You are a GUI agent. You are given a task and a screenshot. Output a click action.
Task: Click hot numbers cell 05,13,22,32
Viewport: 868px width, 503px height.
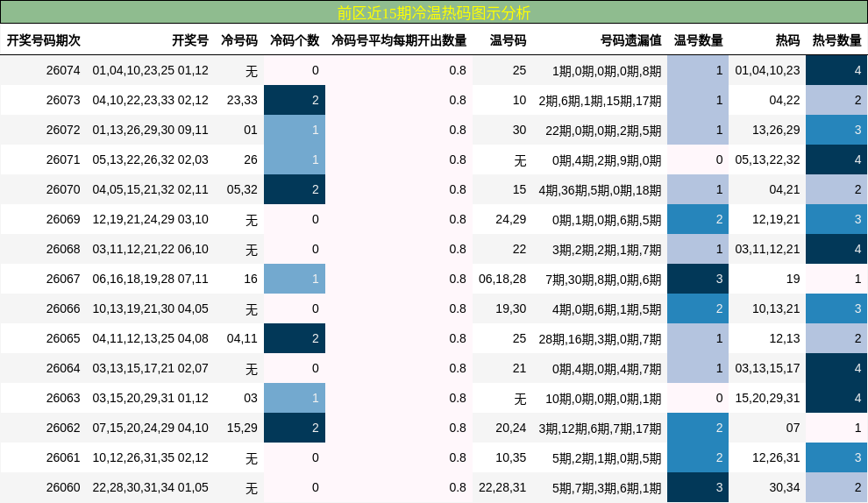(x=767, y=159)
